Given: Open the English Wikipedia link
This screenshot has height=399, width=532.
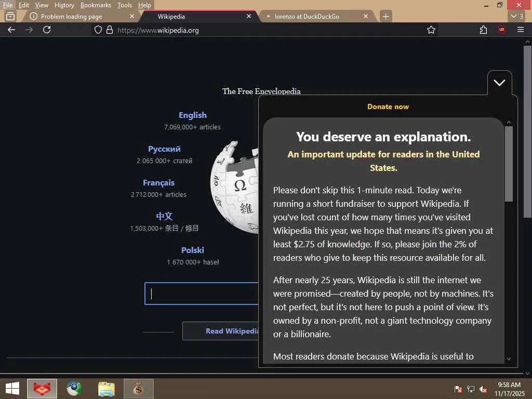Looking at the screenshot, I should 192,115.
